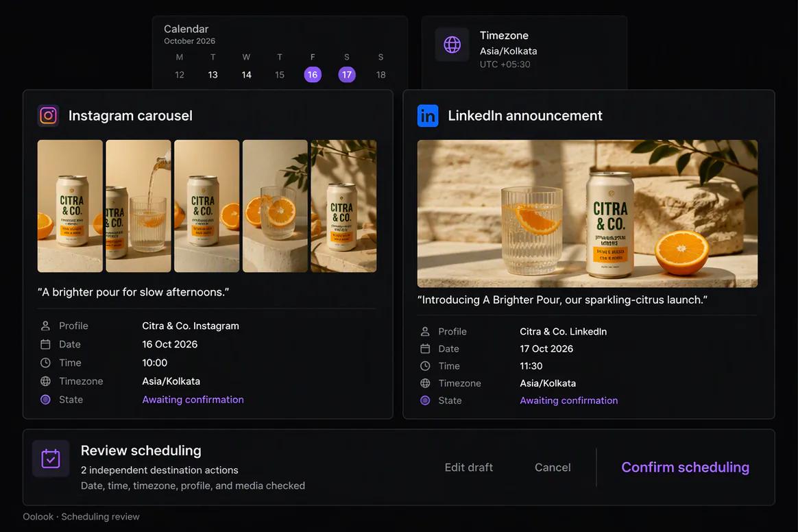The height and width of the screenshot is (532, 798).
Task: Click the Timezone globe icon in LinkedIn card
Action: pos(425,383)
